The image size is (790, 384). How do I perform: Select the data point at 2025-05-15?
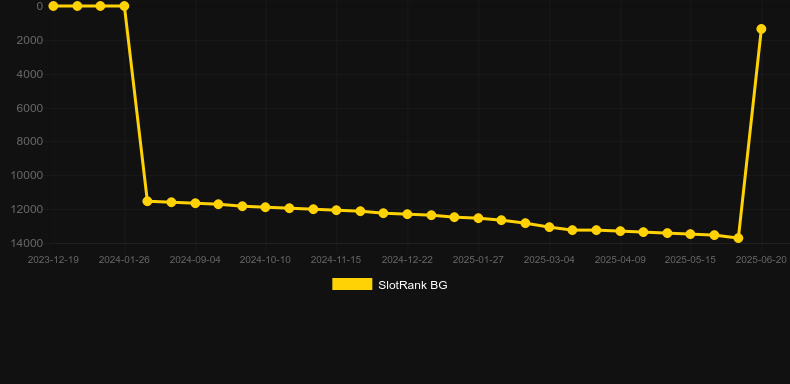pos(690,234)
